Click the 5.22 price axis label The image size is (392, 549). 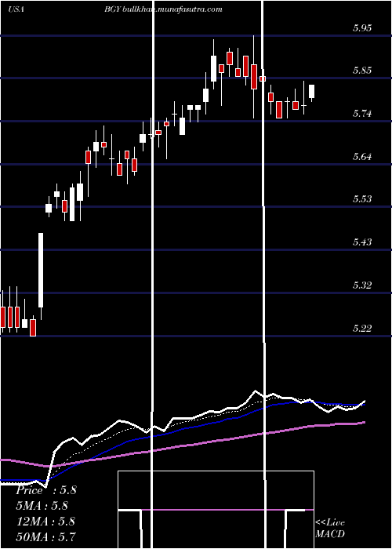point(362,329)
